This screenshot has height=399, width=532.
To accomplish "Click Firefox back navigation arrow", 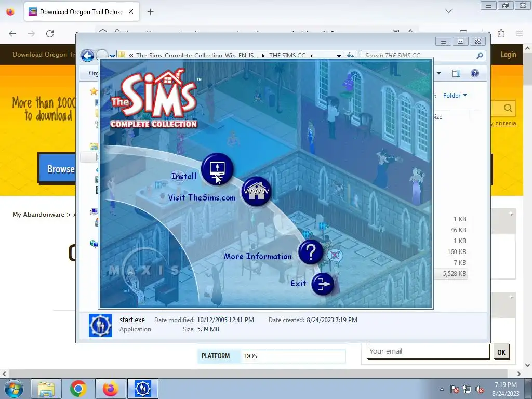I will pos(12,33).
